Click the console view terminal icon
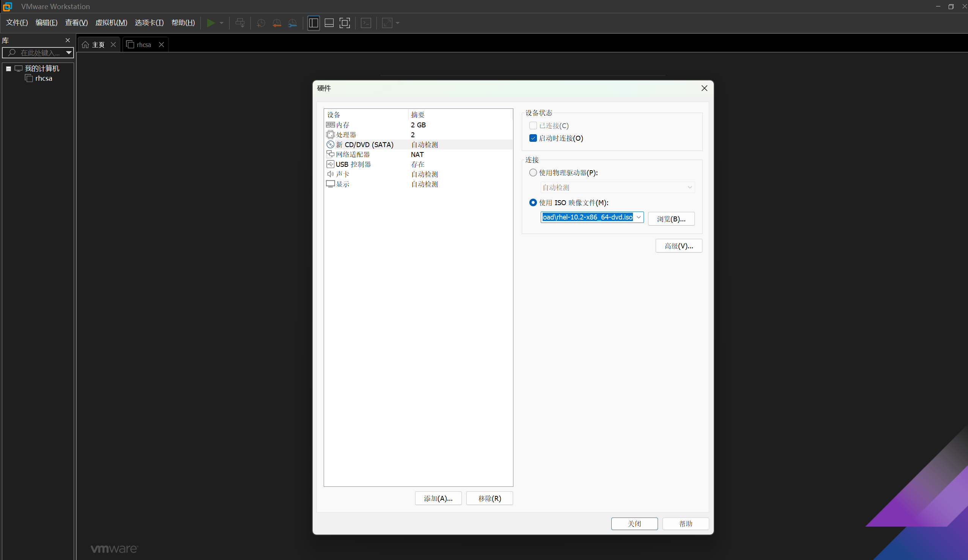This screenshot has width=968, height=560. pyautogui.click(x=366, y=23)
